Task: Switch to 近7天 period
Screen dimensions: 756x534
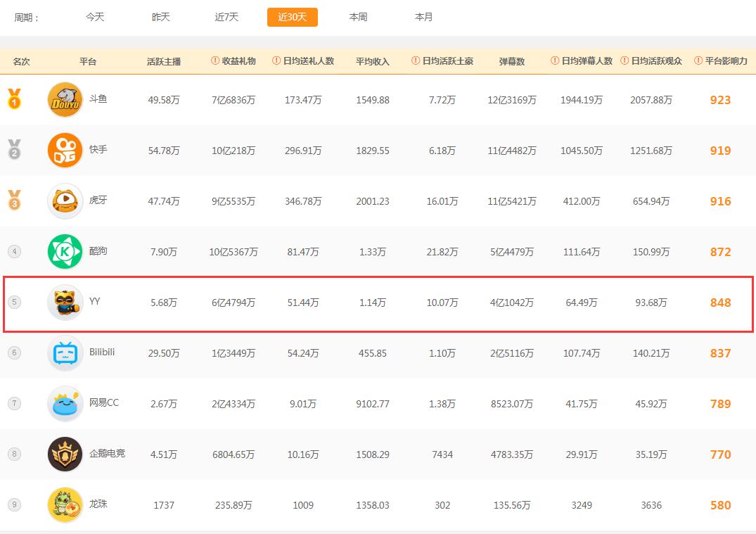Action: point(226,18)
